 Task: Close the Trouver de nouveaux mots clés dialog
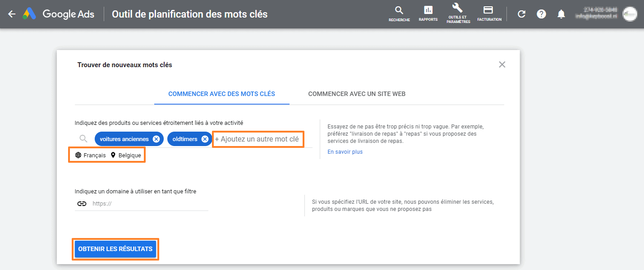point(502,64)
